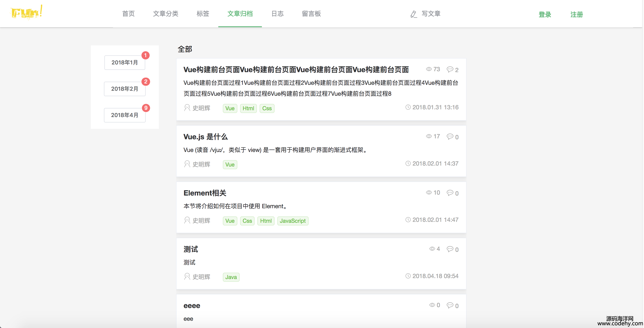Viewport: 644px width, 328px height.
Task: Click the pencil write-article icon
Action: pos(413,14)
